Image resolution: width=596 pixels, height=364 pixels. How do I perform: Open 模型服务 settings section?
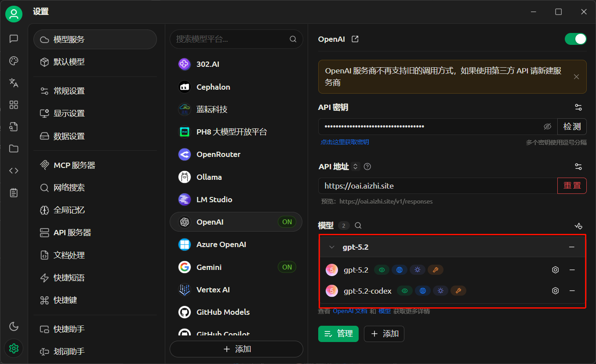(x=95, y=40)
